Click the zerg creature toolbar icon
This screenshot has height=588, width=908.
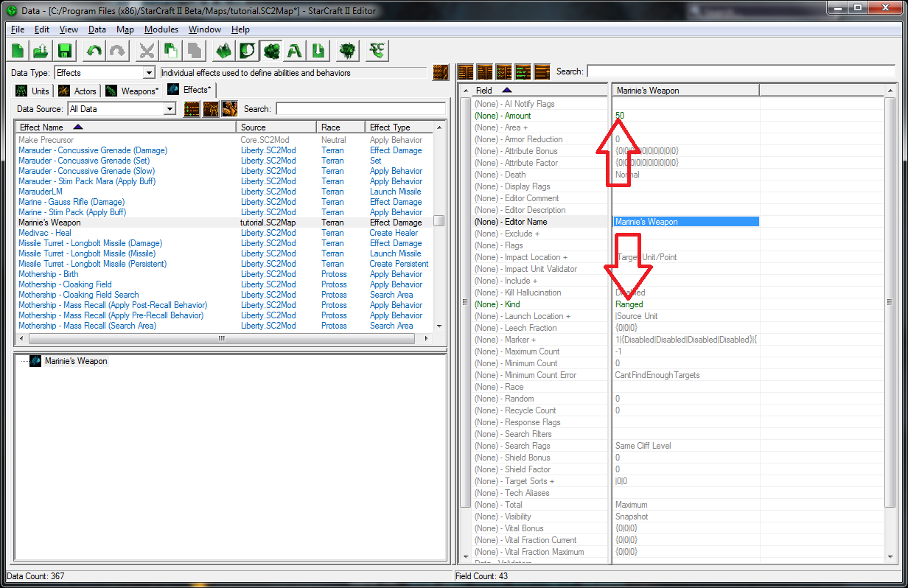[x=348, y=51]
